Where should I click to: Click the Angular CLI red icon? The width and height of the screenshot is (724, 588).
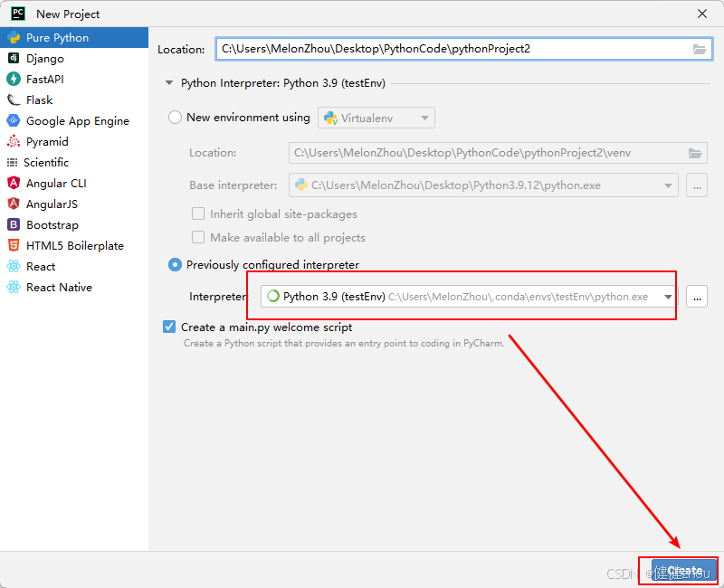coord(14,184)
